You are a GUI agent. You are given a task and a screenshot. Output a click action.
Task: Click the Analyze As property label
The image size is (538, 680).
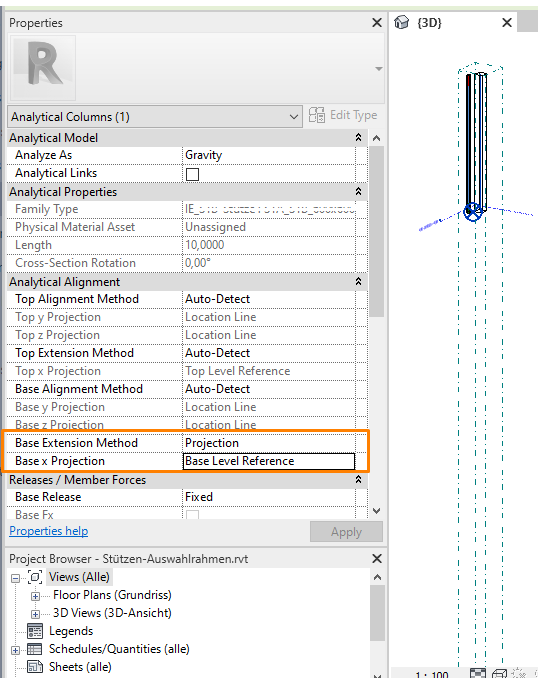point(43,155)
